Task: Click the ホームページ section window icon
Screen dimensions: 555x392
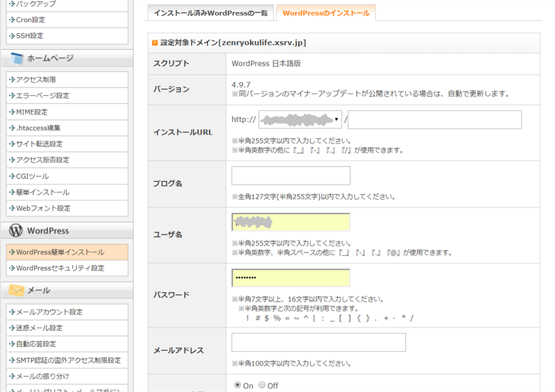Action: point(17,58)
